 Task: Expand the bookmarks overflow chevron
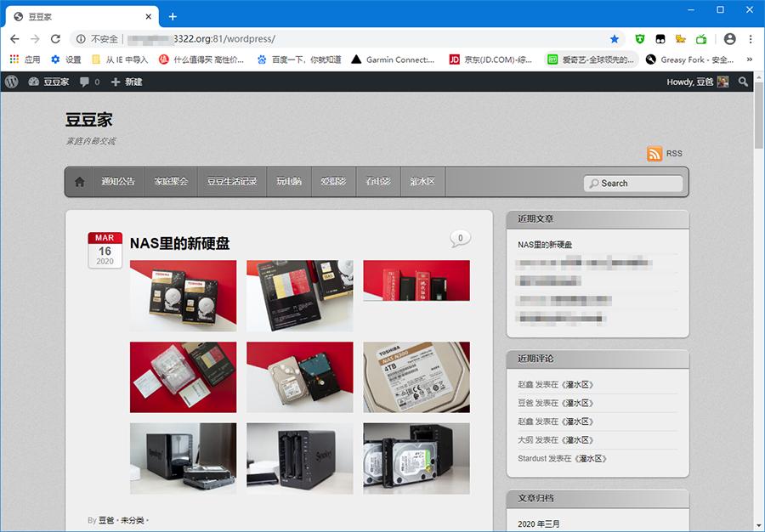click(750, 59)
